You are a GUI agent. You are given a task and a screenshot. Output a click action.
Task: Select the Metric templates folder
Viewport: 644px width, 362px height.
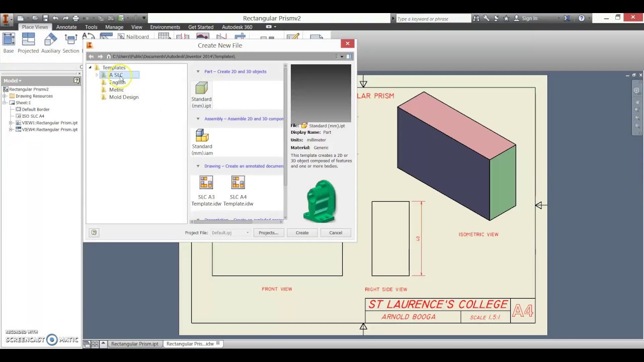[x=116, y=89]
